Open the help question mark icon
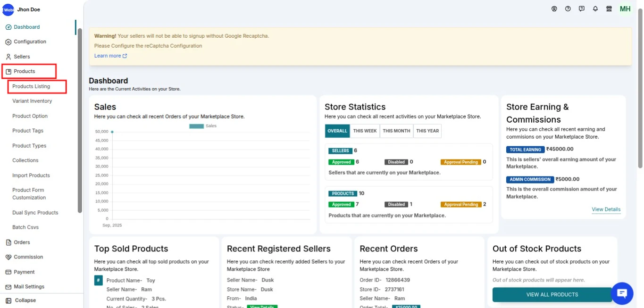The height and width of the screenshot is (308, 644). [x=568, y=9]
